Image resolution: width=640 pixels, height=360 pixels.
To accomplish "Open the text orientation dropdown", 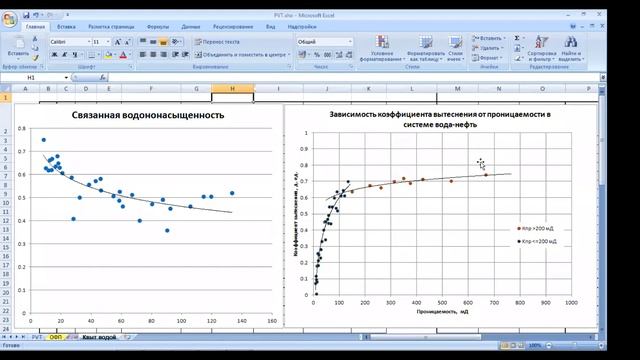I will coord(176,41).
